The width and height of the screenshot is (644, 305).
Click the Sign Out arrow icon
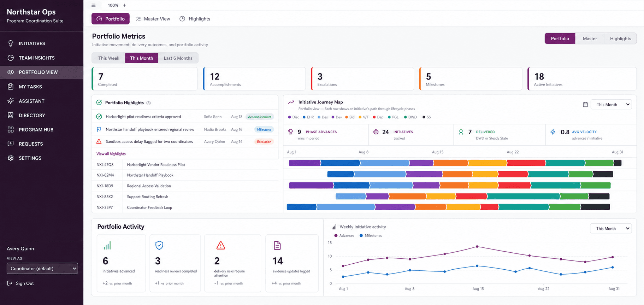(x=10, y=283)
